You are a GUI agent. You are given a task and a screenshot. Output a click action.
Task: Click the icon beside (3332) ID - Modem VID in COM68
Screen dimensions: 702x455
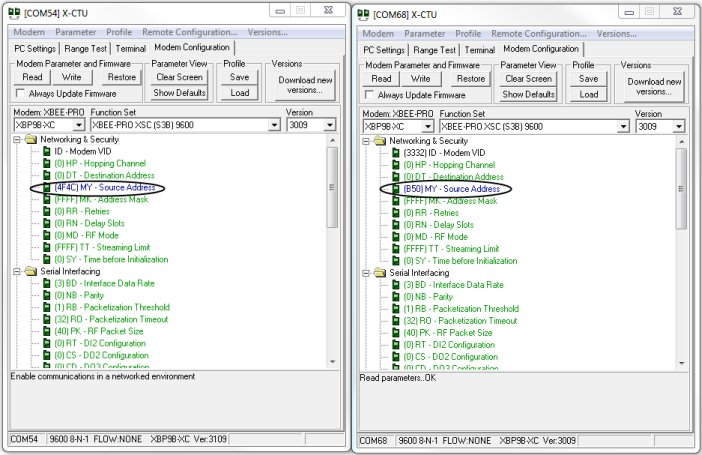pos(396,153)
